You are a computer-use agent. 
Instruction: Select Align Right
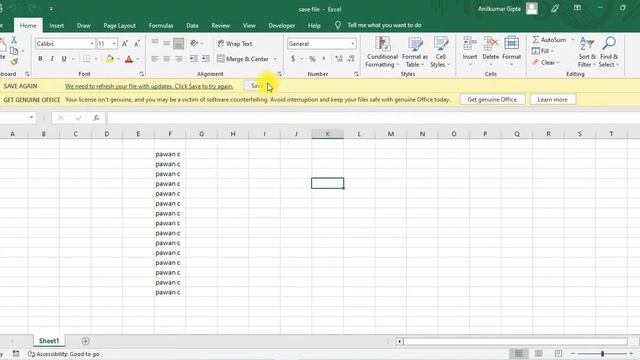tap(178, 59)
